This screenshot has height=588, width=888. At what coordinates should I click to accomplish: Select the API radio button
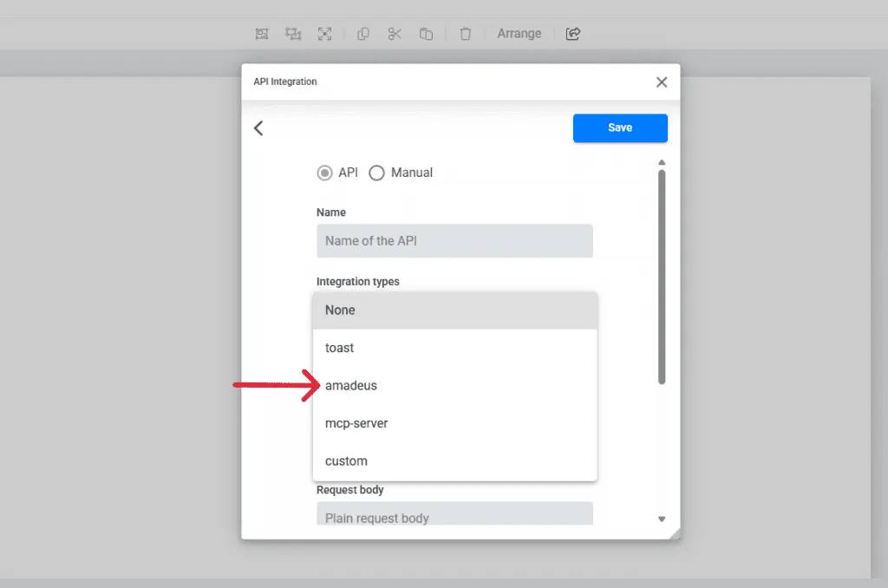(325, 173)
